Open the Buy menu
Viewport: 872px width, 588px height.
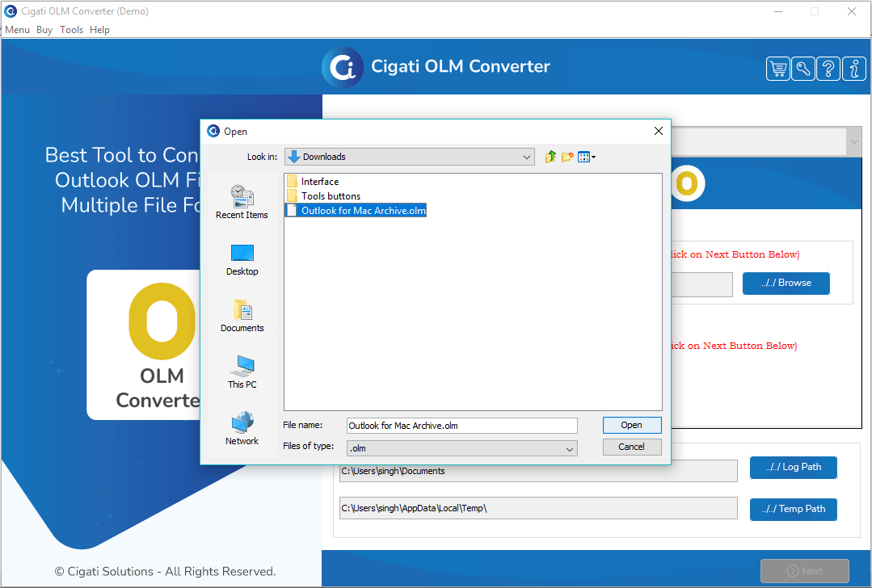(44, 30)
